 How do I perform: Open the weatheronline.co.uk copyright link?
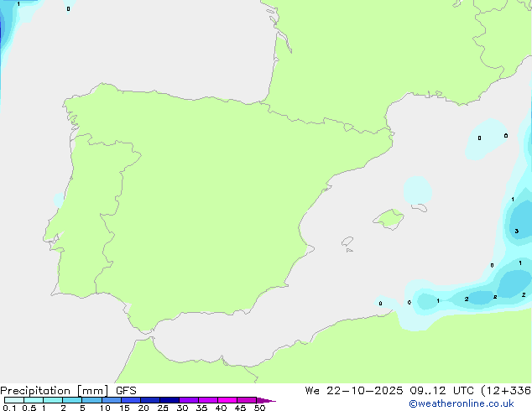(462, 403)
